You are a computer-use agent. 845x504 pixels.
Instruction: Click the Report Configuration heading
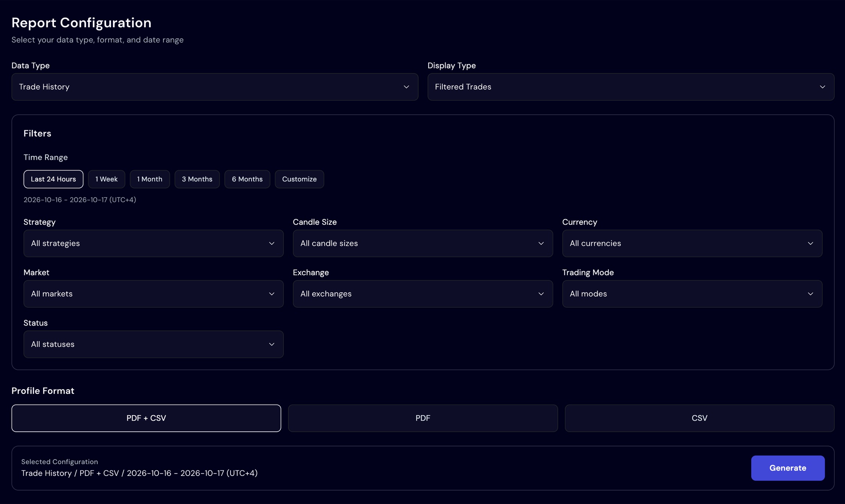tap(81, 23)
